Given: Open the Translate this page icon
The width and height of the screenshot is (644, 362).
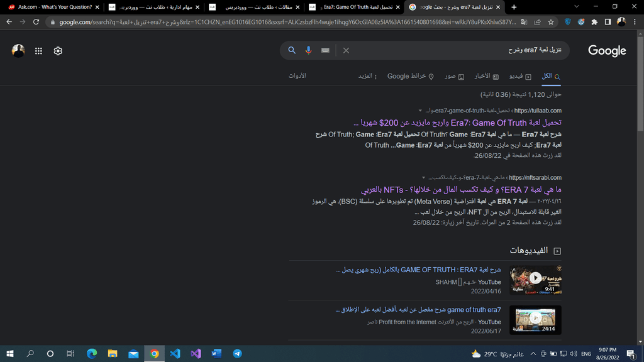Looking at the screenshot, I should (x=524, y=22).
